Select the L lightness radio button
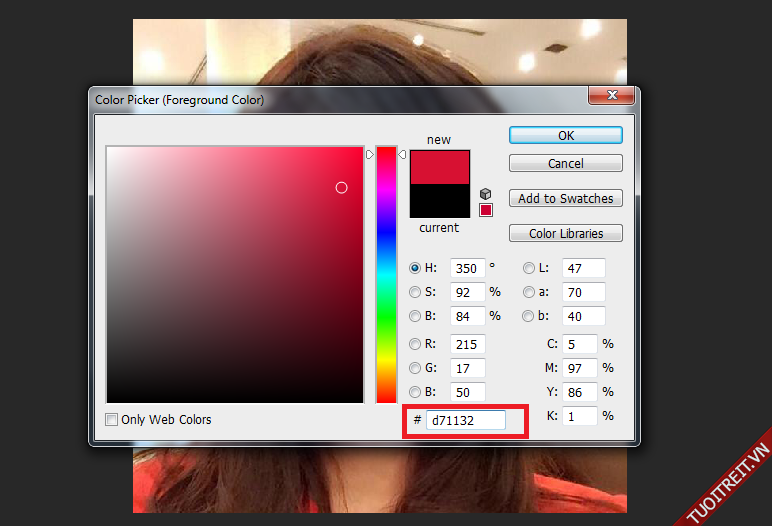Viewport: 772px width, 526px height. click(529, 268)
